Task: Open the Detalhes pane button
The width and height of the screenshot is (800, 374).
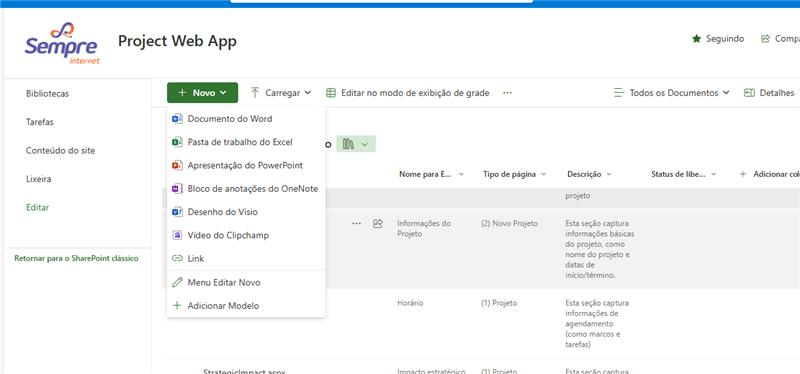Action: [x=769, y=93]
